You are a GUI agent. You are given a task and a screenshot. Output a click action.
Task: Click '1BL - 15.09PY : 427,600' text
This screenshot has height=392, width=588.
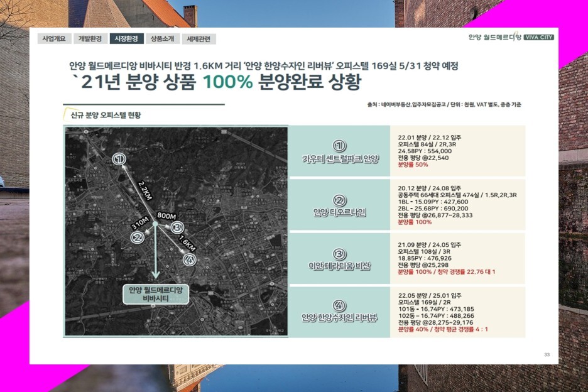433,202
